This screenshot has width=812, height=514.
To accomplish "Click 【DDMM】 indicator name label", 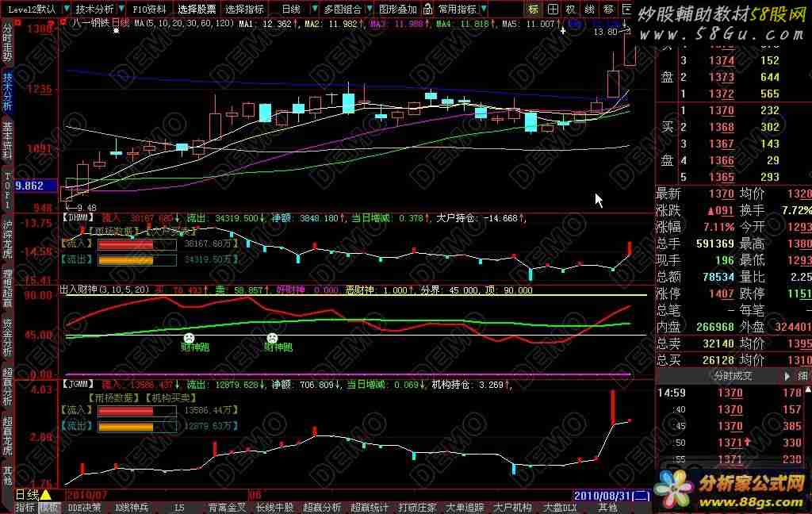I will (79, 218).
